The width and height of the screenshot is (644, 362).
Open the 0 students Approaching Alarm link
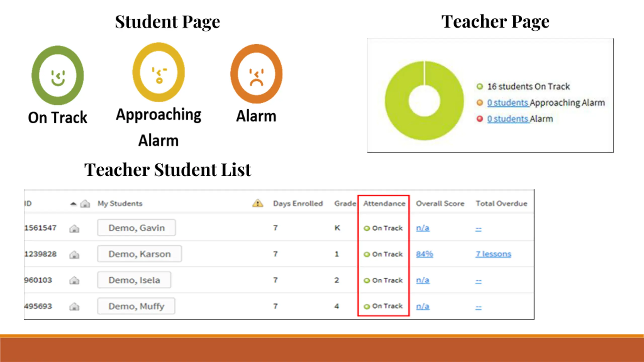(508, 103)
